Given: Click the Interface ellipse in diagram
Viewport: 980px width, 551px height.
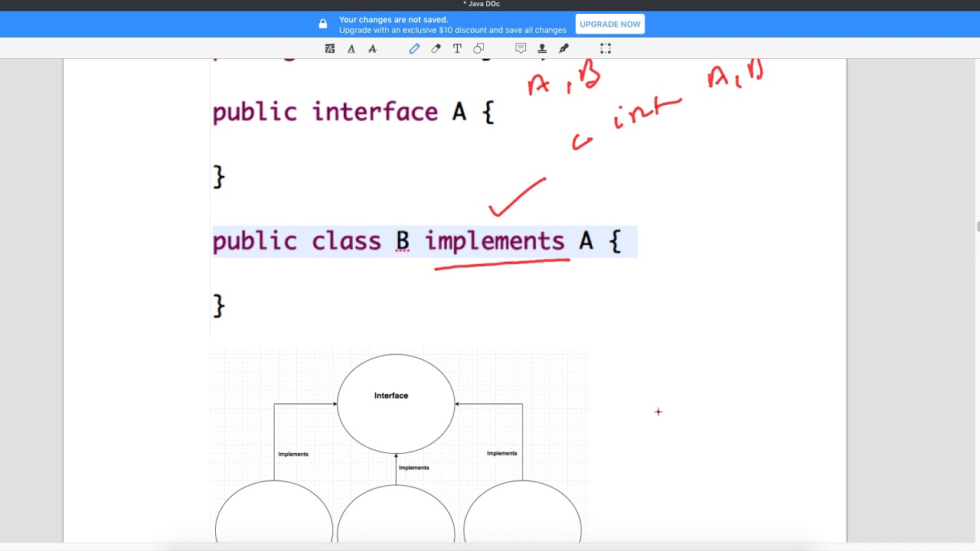Looking at the screenshot, I should pos(396,403).
